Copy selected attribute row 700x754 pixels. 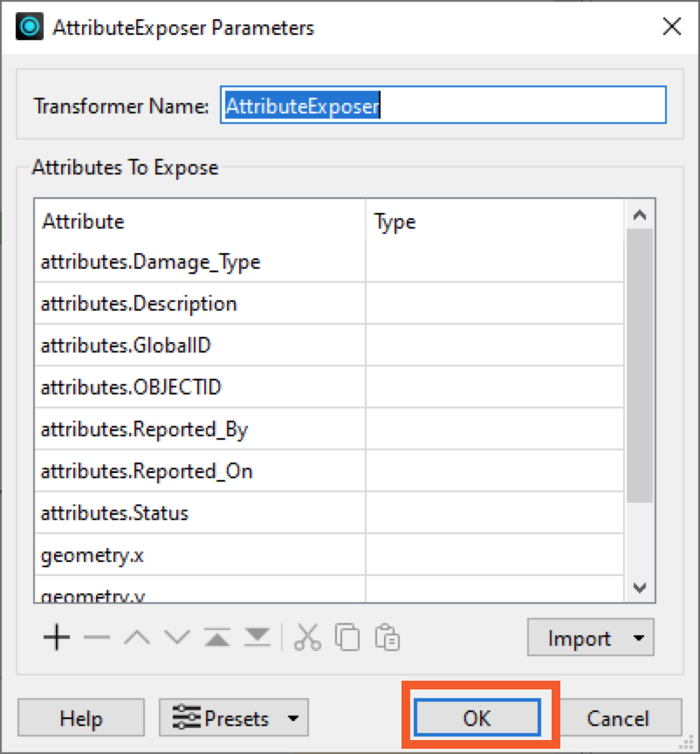[347, 637]
